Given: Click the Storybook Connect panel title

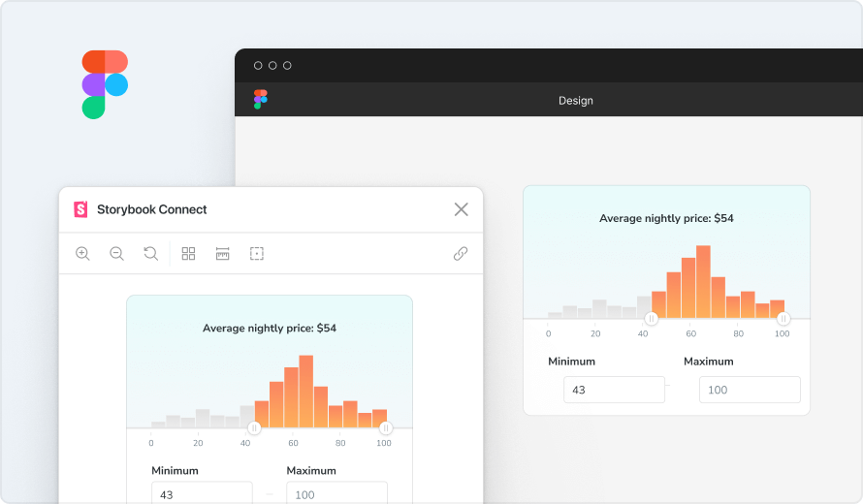Looking at the screenshot, I should pos(151,209).
